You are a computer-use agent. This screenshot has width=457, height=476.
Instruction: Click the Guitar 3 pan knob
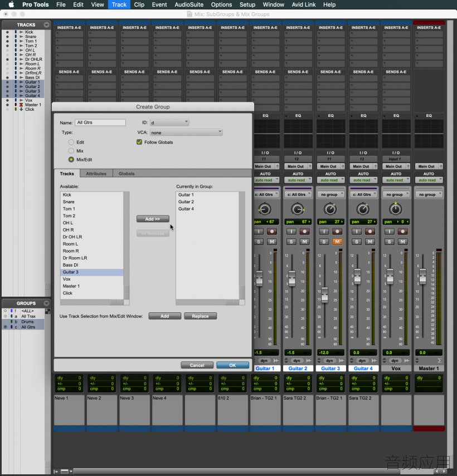pos(330,209)
